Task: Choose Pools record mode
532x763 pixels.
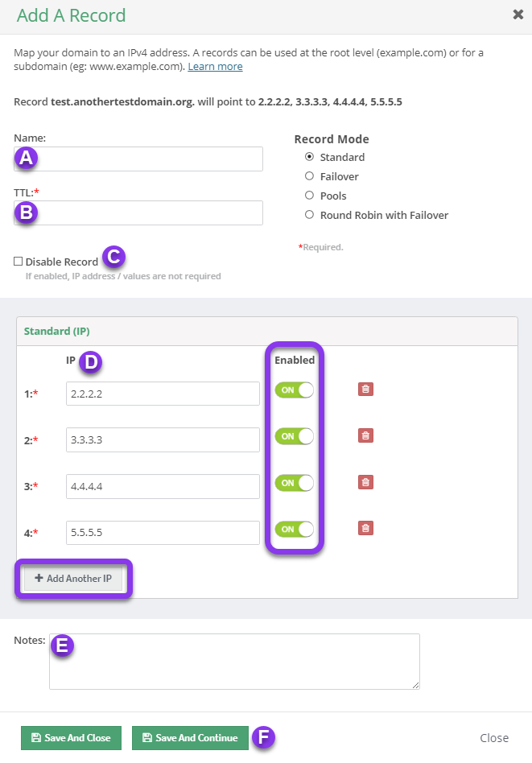Action: coord(309,196)
